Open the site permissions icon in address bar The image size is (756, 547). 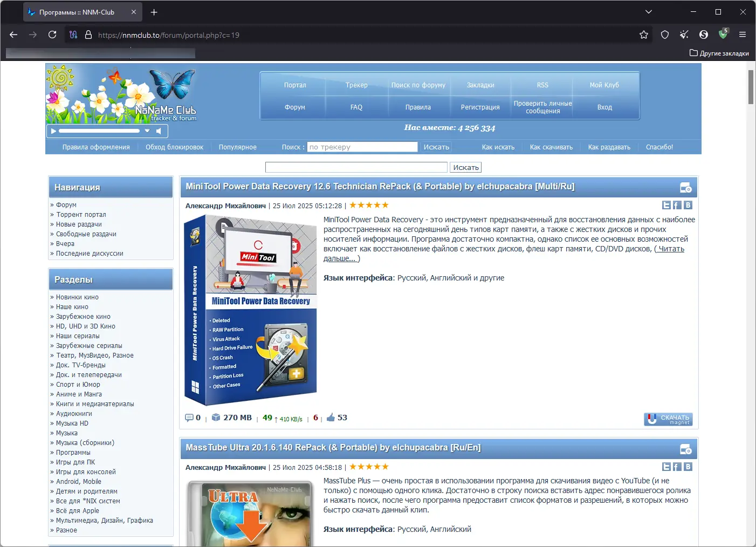click(73, 35)
